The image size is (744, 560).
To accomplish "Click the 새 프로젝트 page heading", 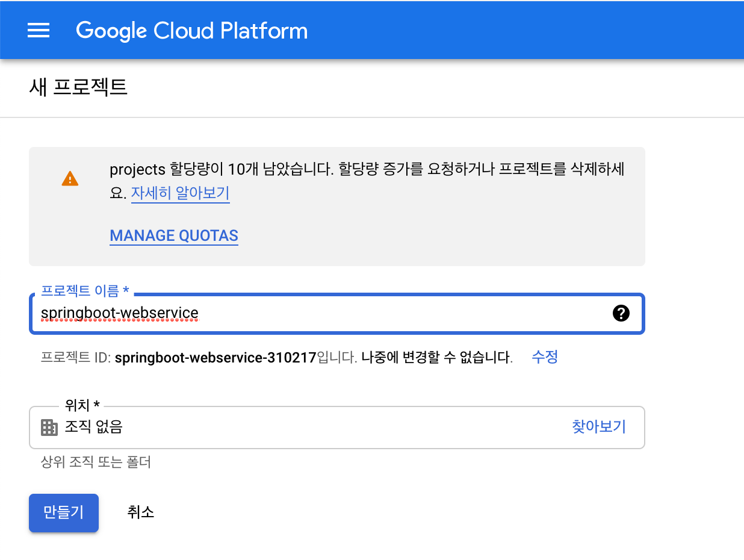I will click(x=78, y=87).
